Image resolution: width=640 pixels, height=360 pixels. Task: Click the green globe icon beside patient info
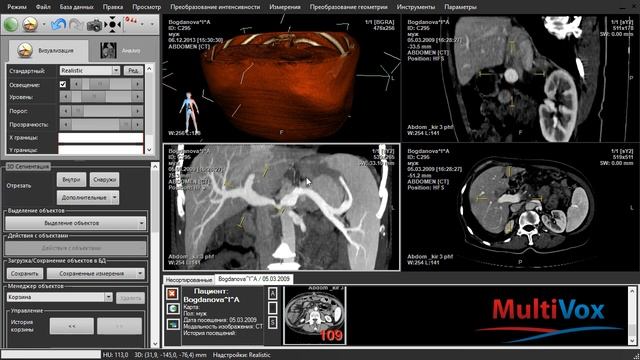[x=173, y=309]
